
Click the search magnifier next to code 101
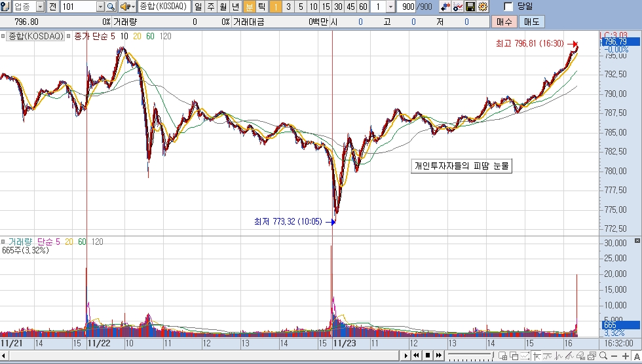(x=111, y=7)
